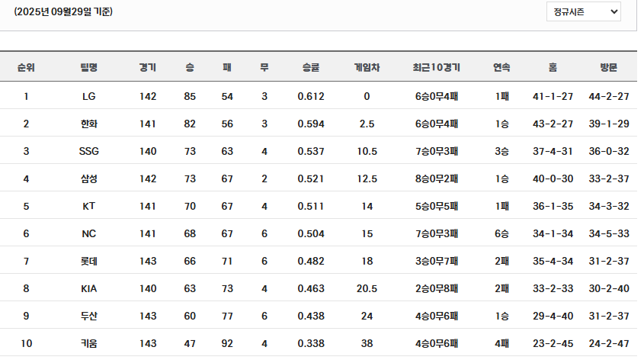Click LG's away record 44-2-27
Screen dimensions: 644x360
point(609,97)
